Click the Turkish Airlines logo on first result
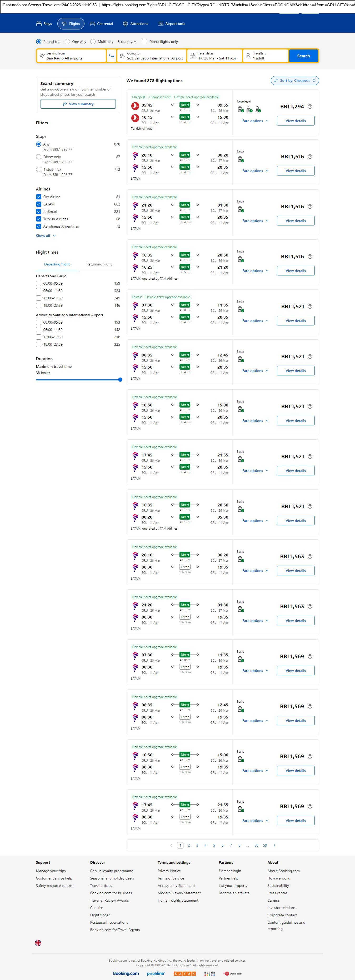355x980 pixels. pyautogui.click(x=135, y=106)
